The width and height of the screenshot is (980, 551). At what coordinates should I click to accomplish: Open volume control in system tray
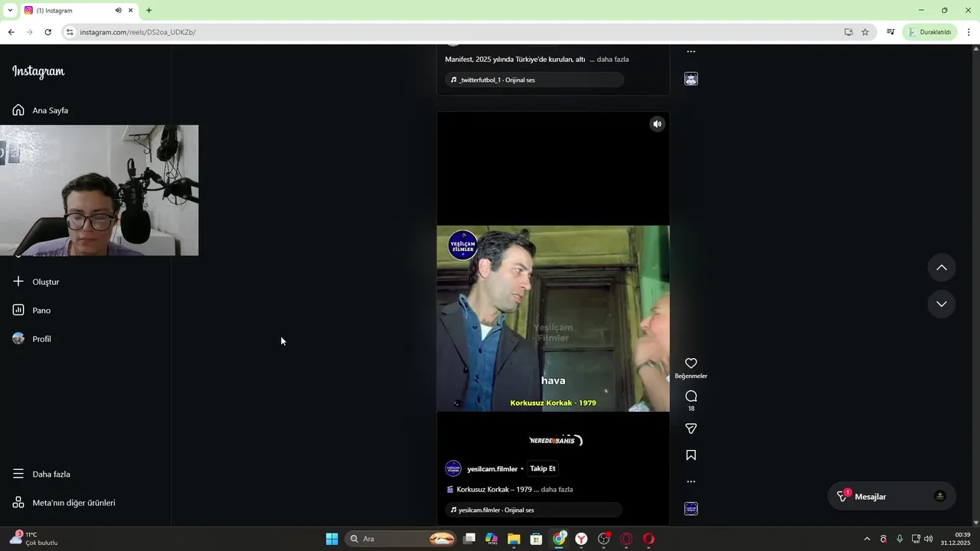point(929,539)
